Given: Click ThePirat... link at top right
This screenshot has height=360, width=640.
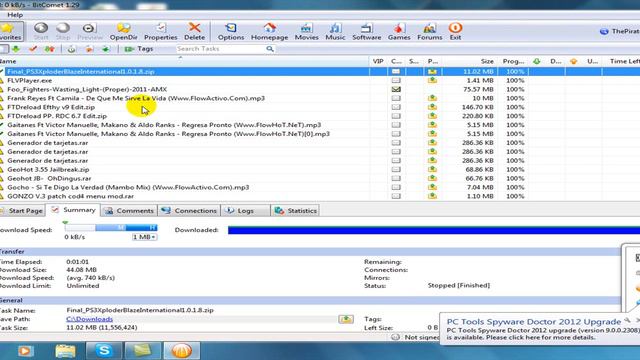Looking at the screenshot, I should click(620, 31).
